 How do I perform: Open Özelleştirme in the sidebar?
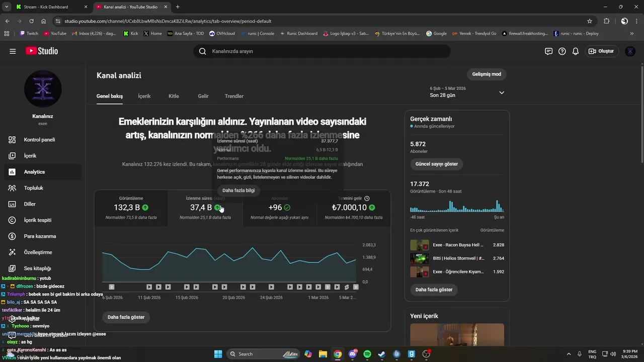pos(43,252)
